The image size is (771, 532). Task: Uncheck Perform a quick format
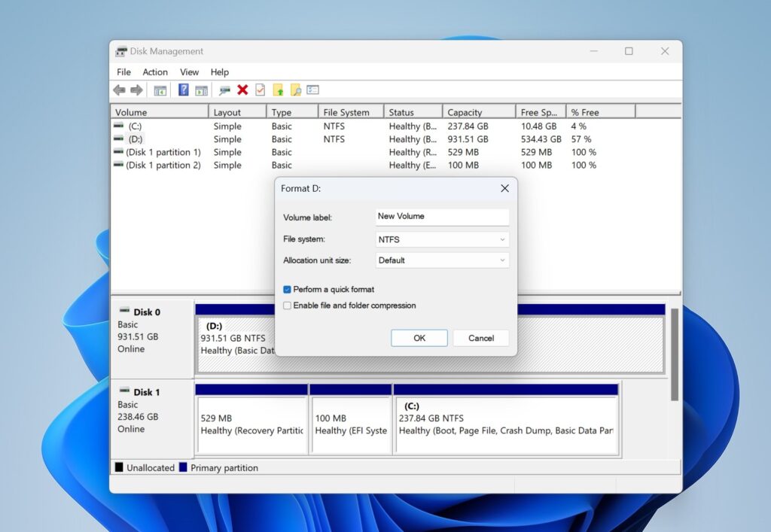[287, 289]
